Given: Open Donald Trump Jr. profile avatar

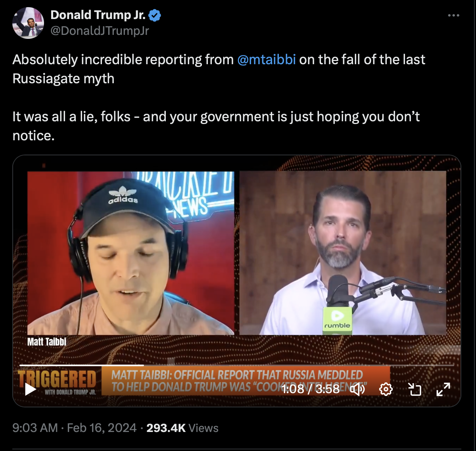Looking at the screenshot, I should pyautogui.click(x=28, y=23).
